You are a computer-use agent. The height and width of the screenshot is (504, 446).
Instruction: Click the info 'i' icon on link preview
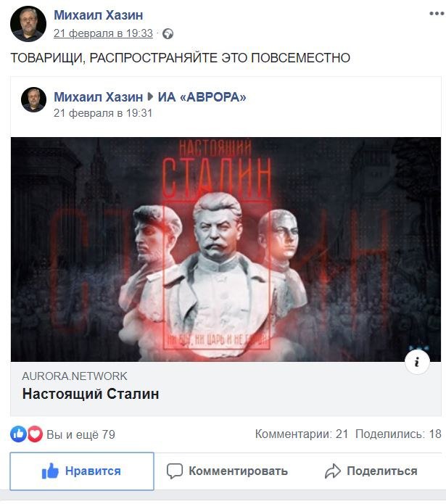[x=417, y=362]
